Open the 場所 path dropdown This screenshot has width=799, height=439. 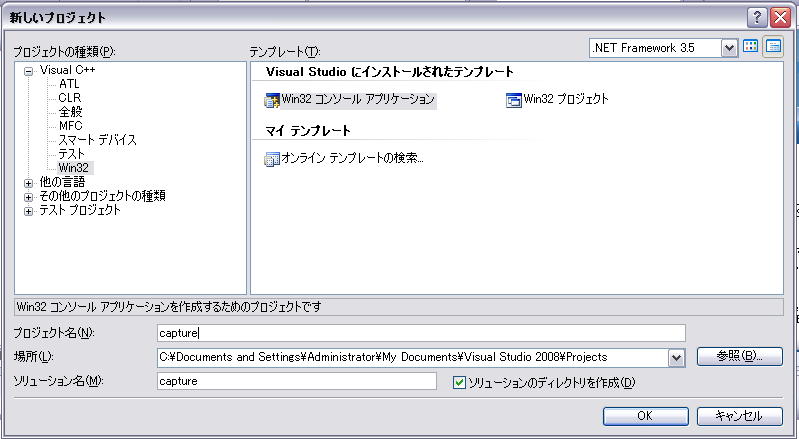676,358
